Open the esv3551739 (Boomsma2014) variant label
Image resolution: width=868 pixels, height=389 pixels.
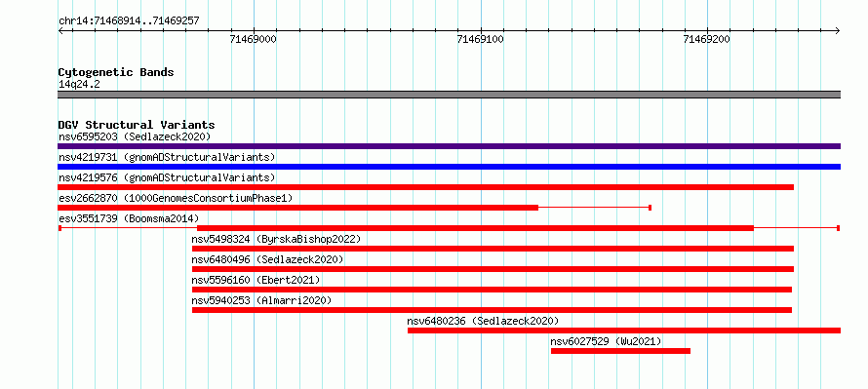(129, 218)
